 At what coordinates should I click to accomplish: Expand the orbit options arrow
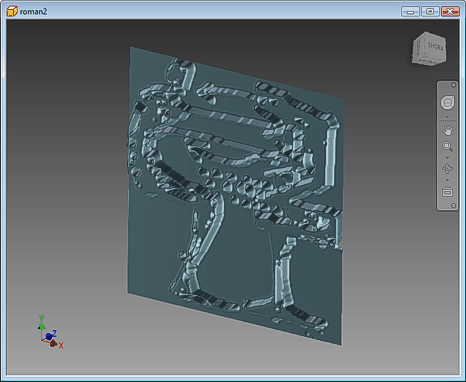pos(447,180)
